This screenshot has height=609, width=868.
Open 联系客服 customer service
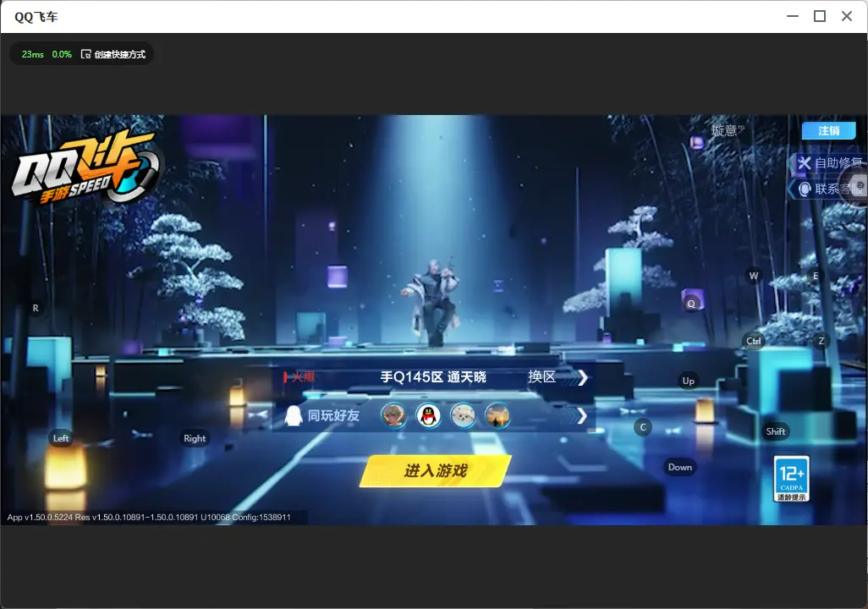828,189
